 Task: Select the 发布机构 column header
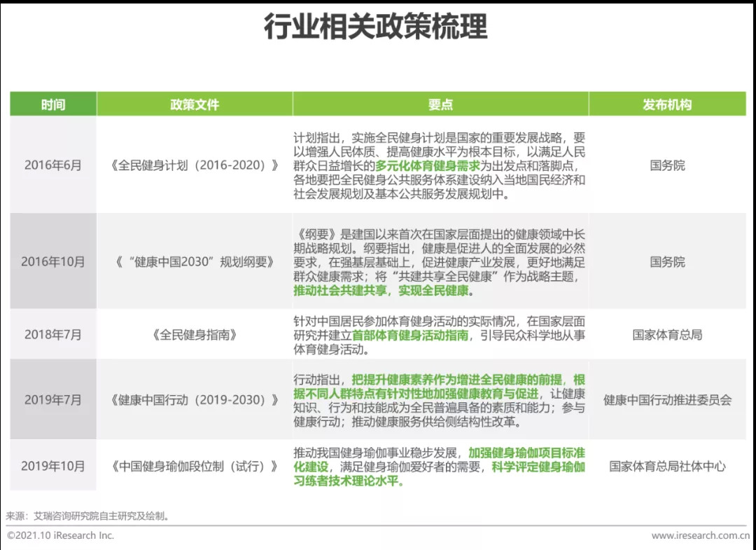pyautogui.click(x=667, y=104)
